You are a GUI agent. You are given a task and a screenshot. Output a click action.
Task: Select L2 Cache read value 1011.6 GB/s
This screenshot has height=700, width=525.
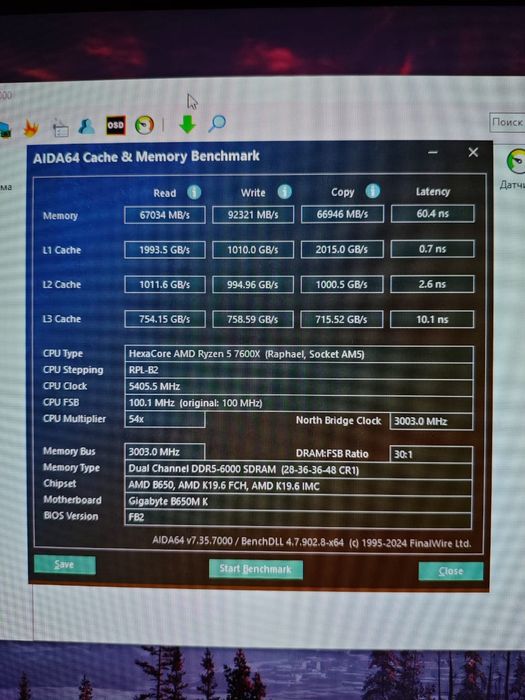(165, 284)
